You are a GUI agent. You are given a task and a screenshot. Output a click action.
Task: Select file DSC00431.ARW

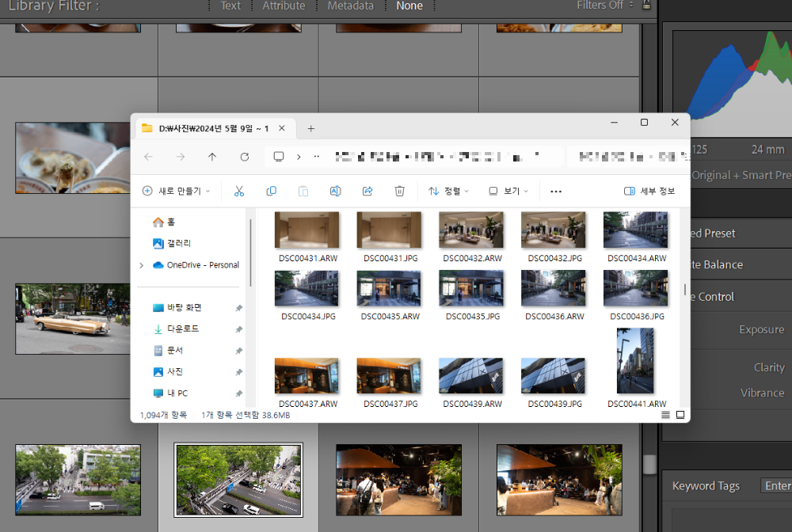307,237
